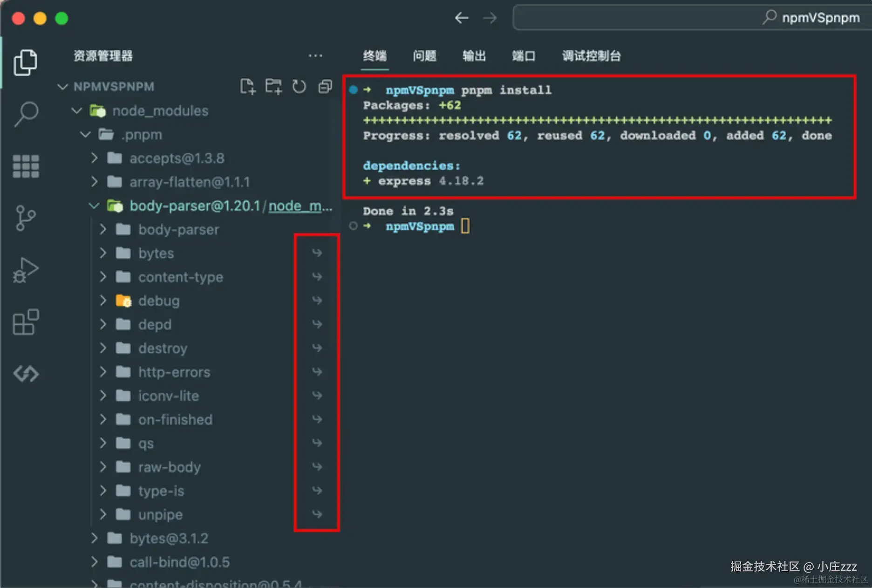The width and height of the screenshot is (872, 588).
Task: Select the http-errors folder
Action: 175,372
